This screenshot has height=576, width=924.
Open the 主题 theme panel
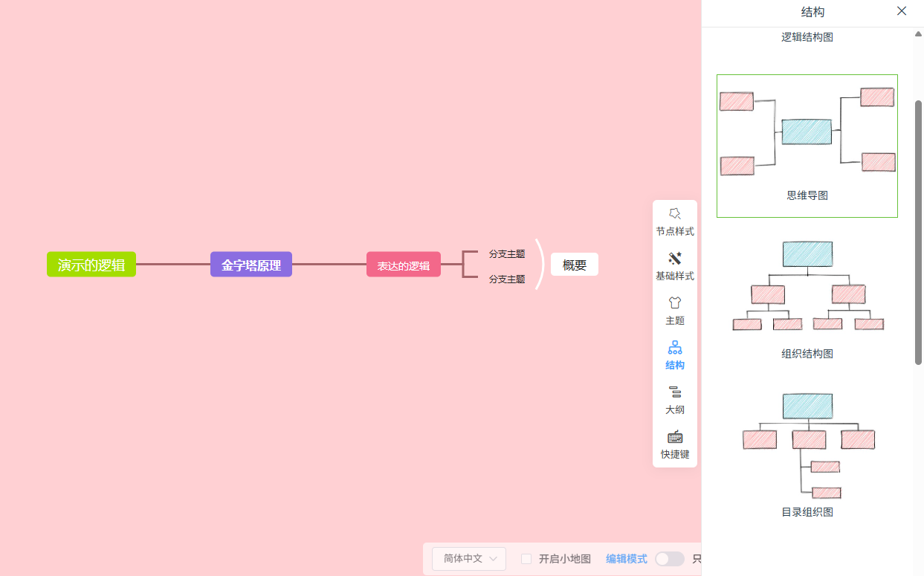click(675, 311)
